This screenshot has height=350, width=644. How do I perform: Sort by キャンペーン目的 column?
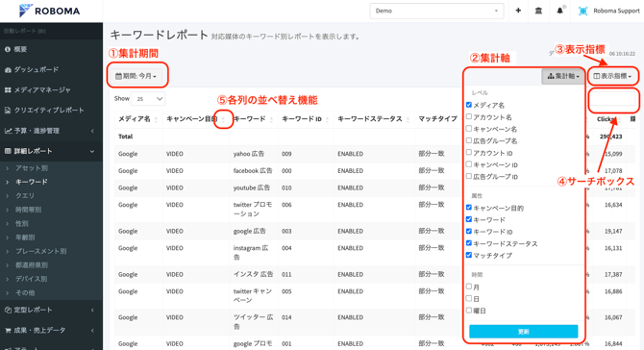[196, 119]
